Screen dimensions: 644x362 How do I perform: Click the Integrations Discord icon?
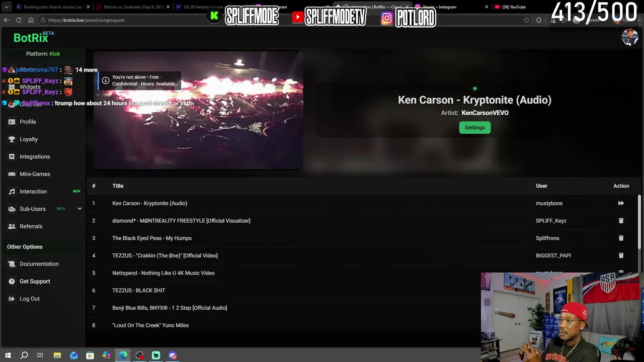pyautogui.click(x=12, y=157)
